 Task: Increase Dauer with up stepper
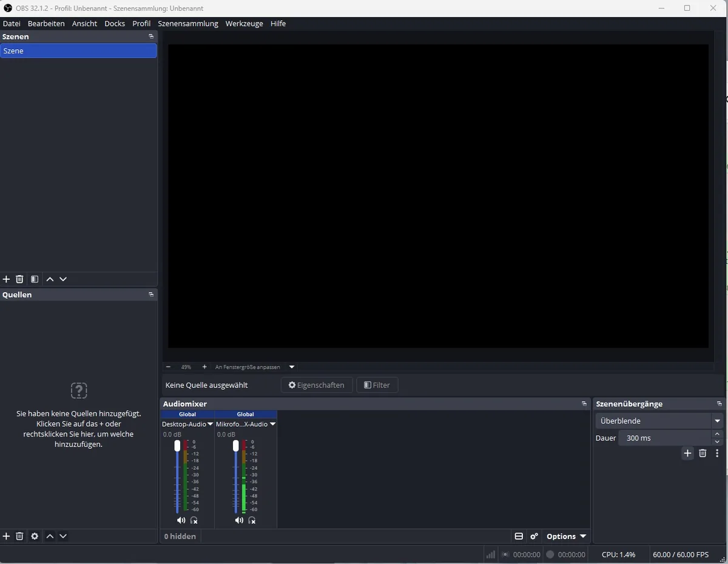[x=717, y=434]
